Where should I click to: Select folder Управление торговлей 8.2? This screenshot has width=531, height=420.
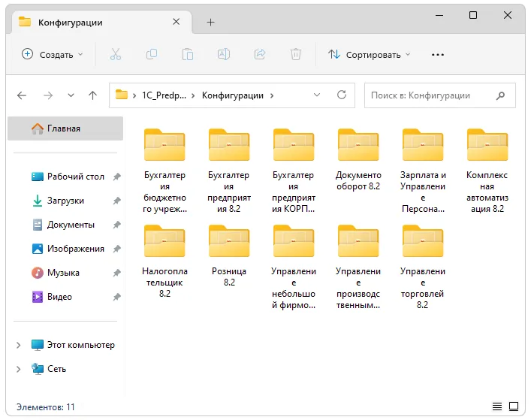(423, 267)
